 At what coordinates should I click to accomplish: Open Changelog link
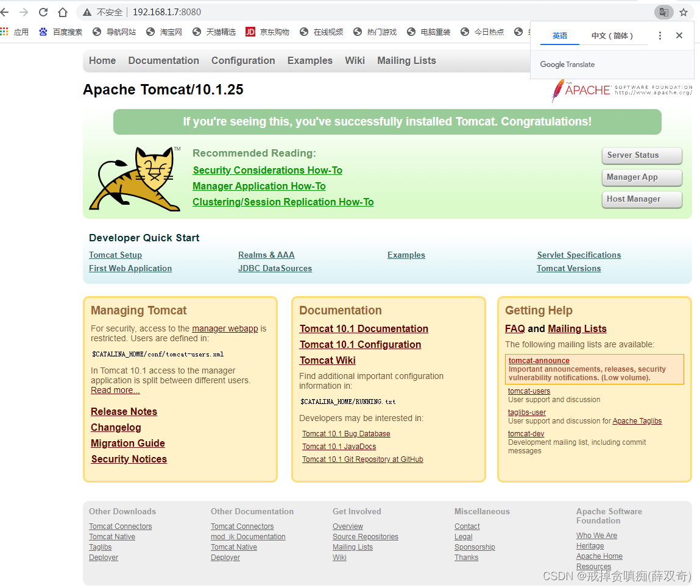(116, 428)
